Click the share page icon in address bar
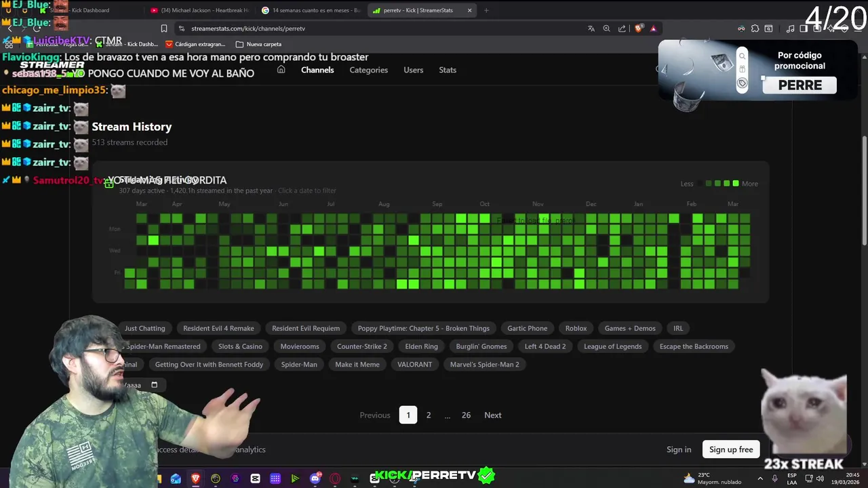This screenshot has height=488, width=868. (622, 28)
